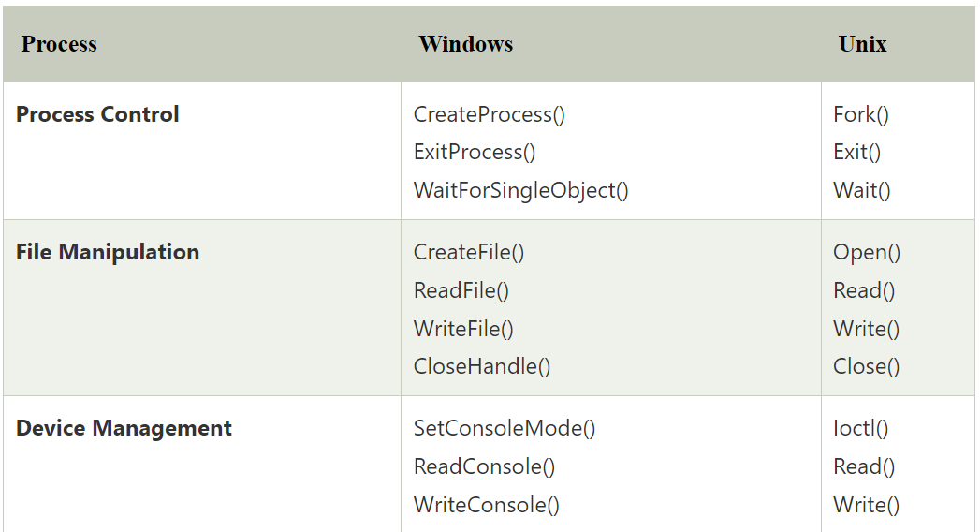Image resolution: width=980 pixels, height=532 pixels.
Task: Click the Windows column header
Action: pos(465,44)
